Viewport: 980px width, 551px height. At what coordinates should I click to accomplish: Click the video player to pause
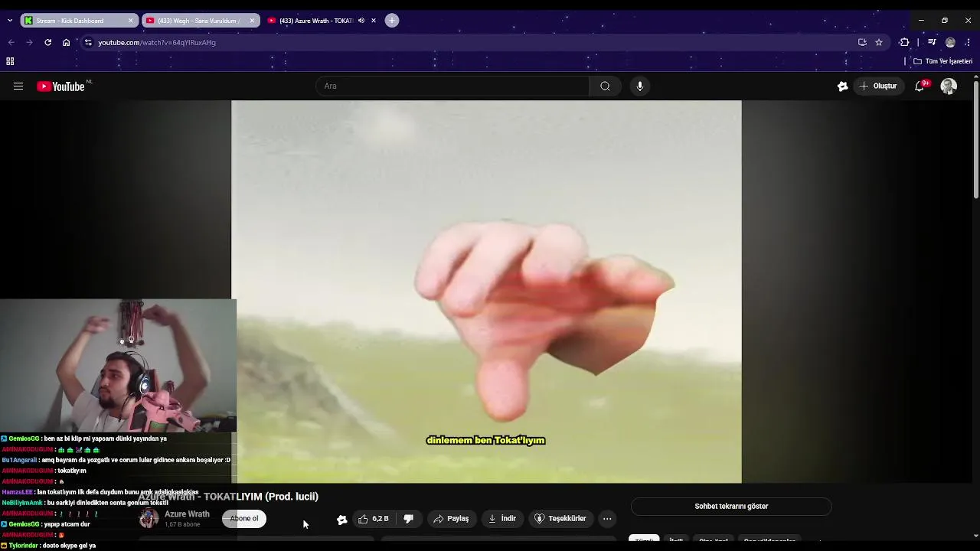pos(486,292)
